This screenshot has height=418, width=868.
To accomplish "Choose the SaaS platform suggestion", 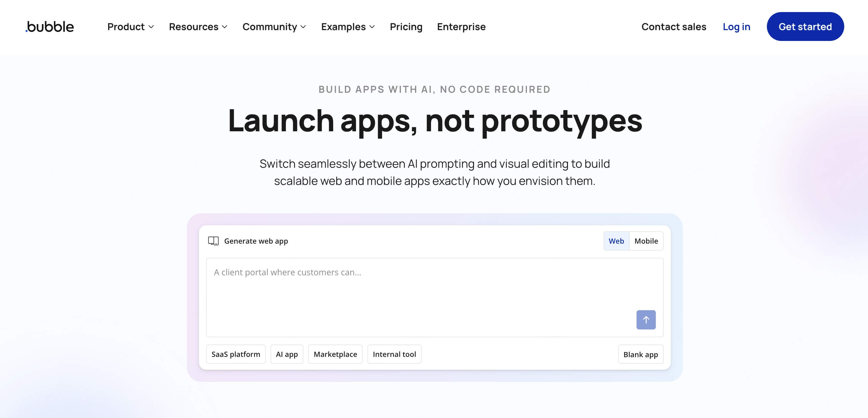I will pos(236,354).
